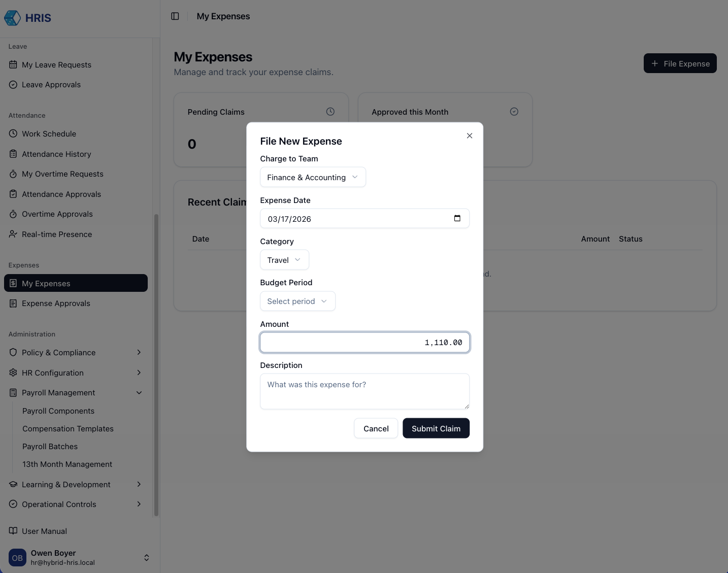The height and width of the screenshot is (573, 728).
Task: Open the Charge to Team dropdown
Action: (313, 177)
